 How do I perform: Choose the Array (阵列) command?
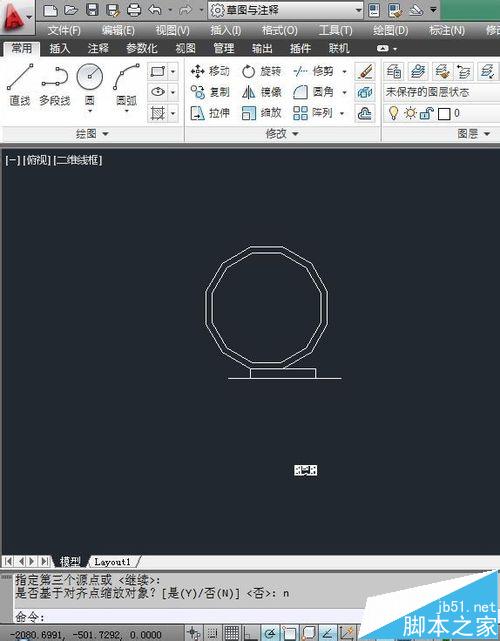click(314, 113)
